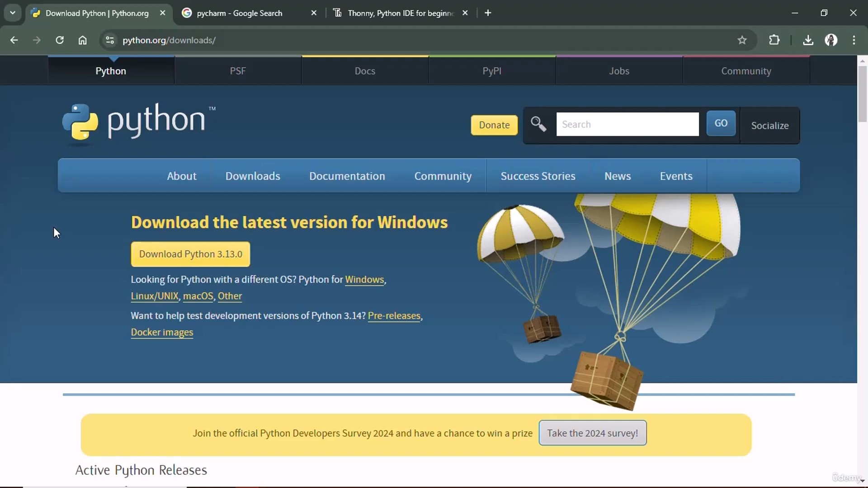Screen dimensions: 868x488
Task: Open the News navigation menu
Action: (618, 176)
